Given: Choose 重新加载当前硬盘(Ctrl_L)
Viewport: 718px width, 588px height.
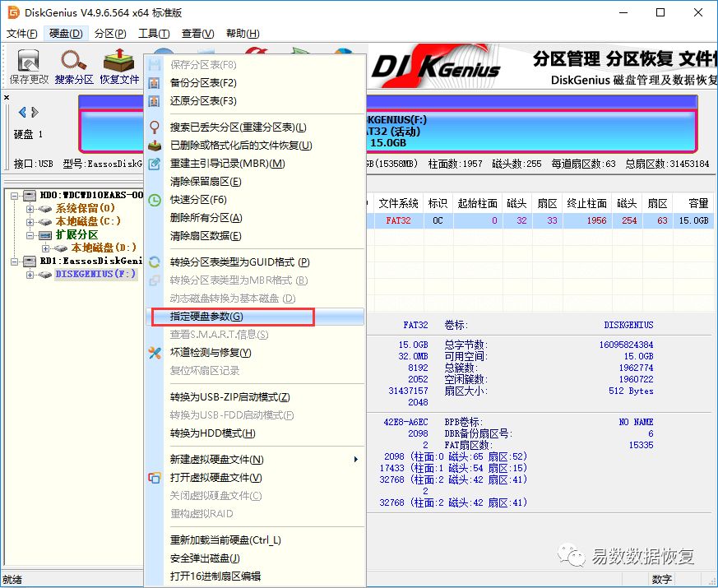Looking at the screenshot, I should (x=255, y=540).
